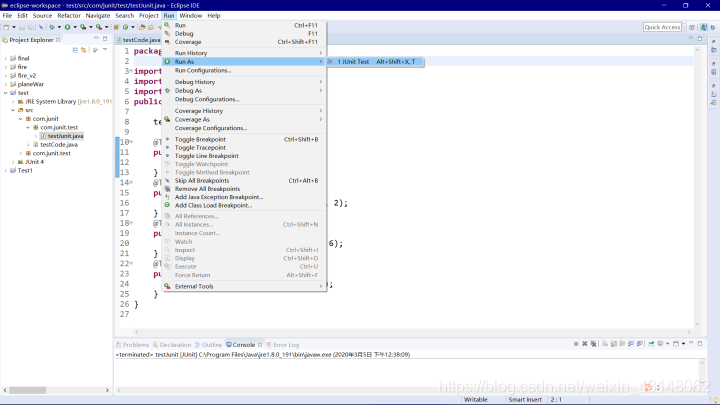720x405 pixels.
Task: Select testCode.java in Project Explorer
Action: point(59,145)
